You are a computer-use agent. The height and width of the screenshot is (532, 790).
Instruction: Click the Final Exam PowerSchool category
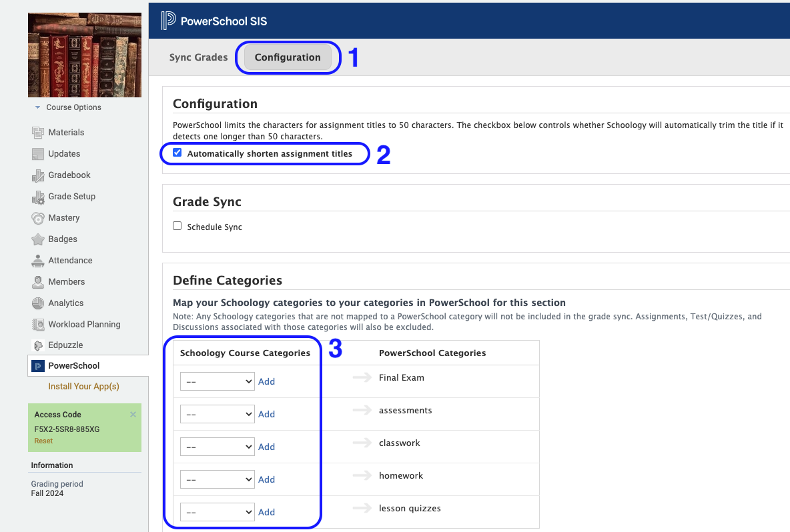402,377
